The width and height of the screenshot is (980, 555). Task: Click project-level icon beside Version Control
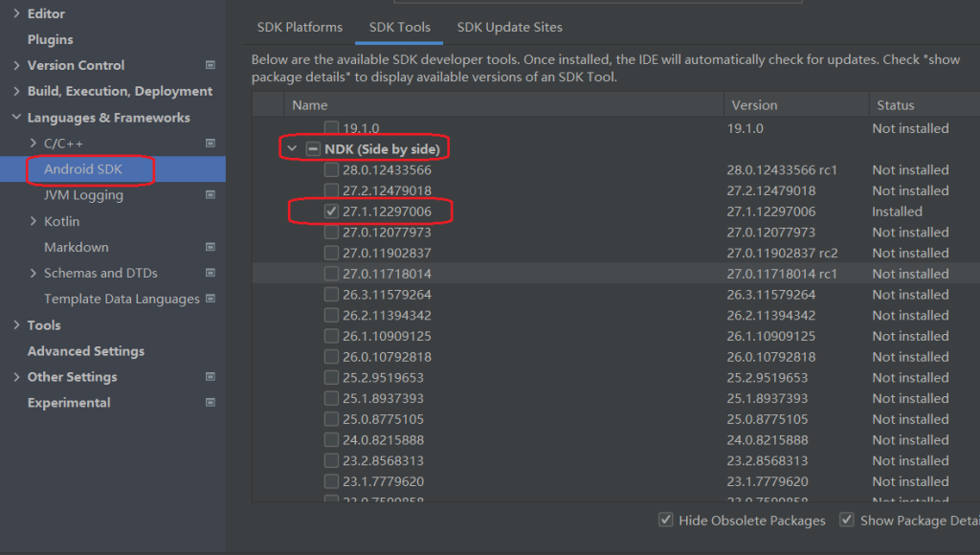tap(211, 65)
